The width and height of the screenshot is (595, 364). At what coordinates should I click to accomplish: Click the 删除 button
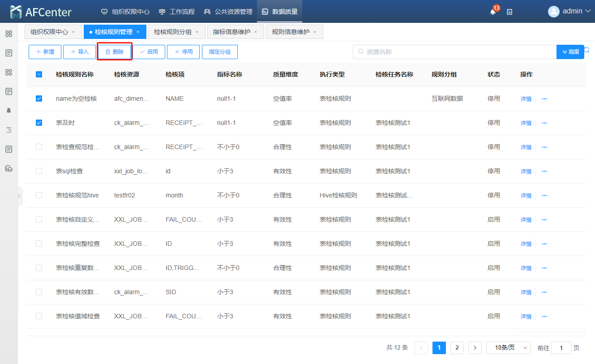[x=114, y=52]
